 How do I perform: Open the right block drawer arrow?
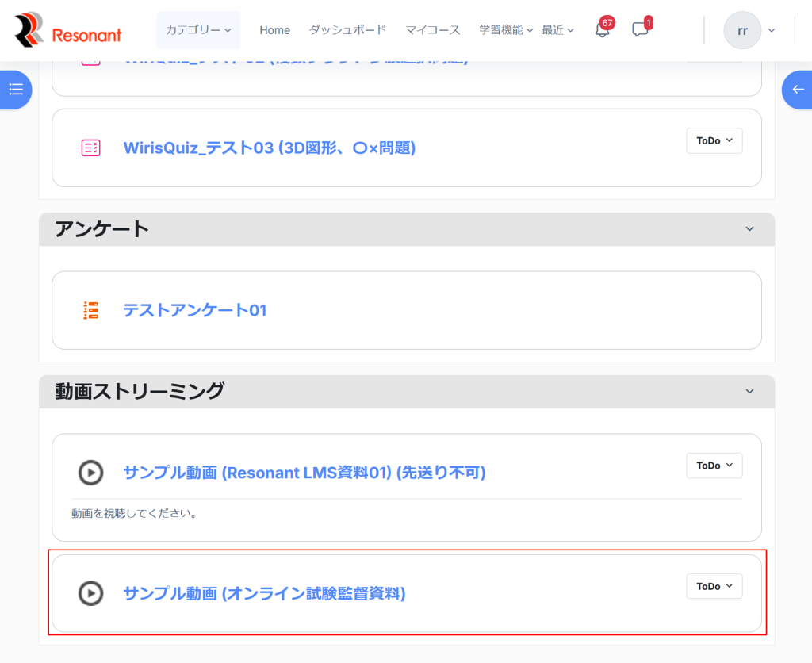point(798,90)
